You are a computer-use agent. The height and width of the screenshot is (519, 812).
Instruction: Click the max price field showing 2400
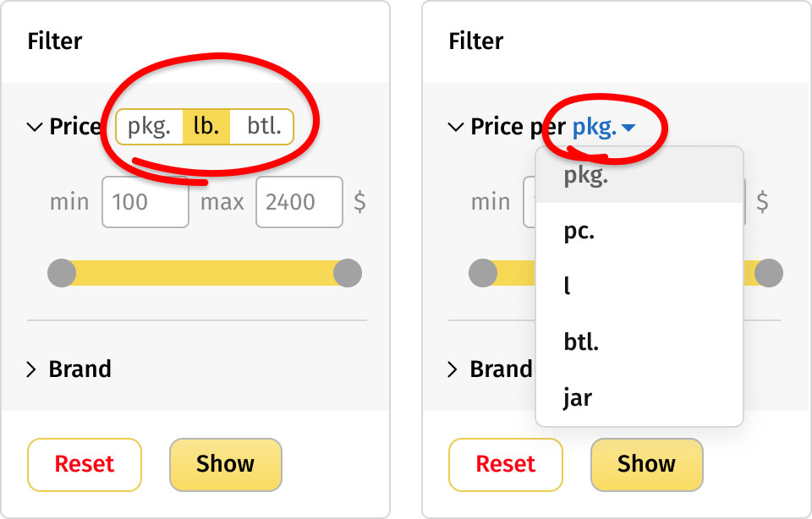(x=299, y=202)
